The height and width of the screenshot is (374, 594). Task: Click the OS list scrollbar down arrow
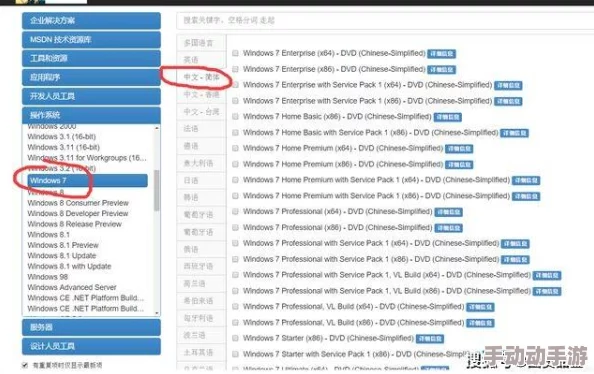pos(157,313)
